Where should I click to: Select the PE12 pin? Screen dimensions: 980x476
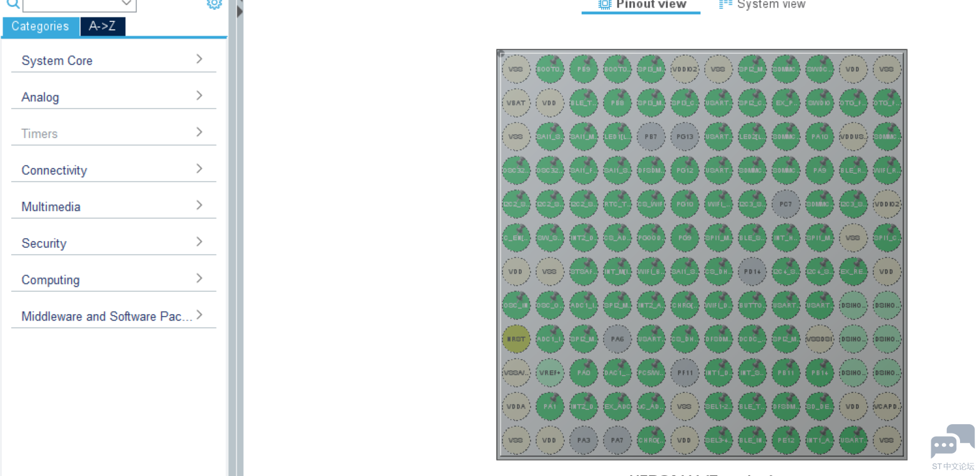point(786,440)
